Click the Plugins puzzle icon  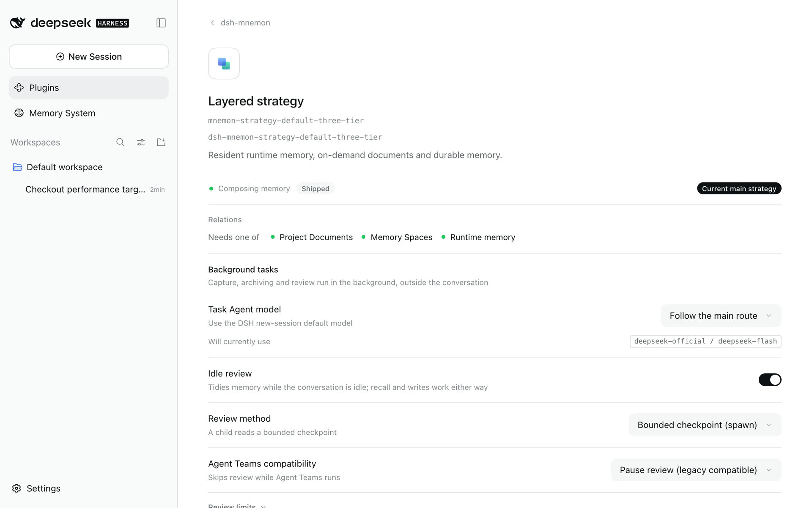pos(19,88)
